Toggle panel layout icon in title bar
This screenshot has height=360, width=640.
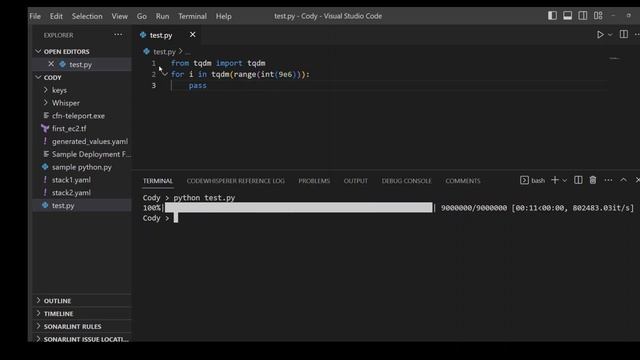click(567, 16)
